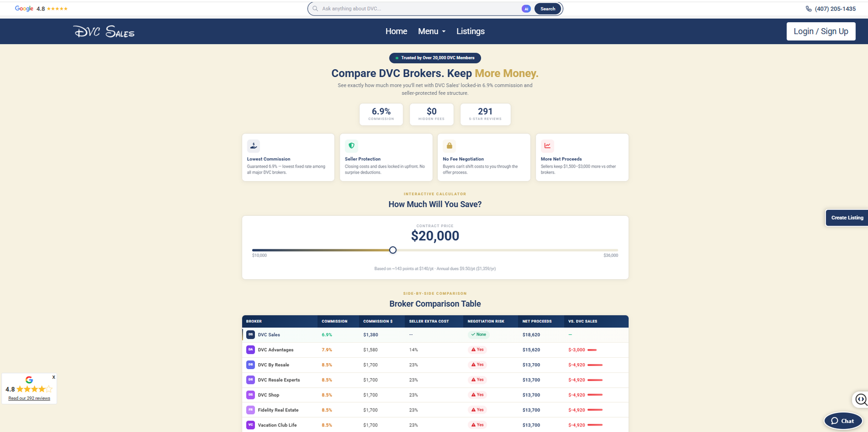
Task: Click the Login / Sign Up button
Action: coord(821,31)
